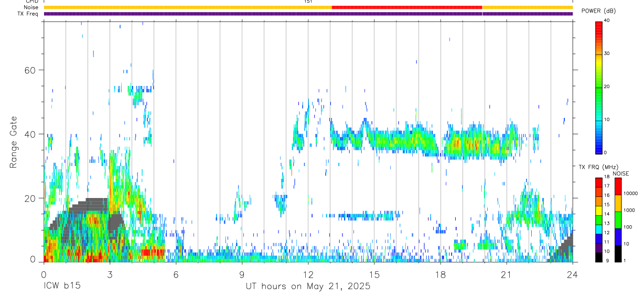This screenshot has height=297, width=644.
Task: Click the red top of the POWER colorbar
Action: point(599,29)
